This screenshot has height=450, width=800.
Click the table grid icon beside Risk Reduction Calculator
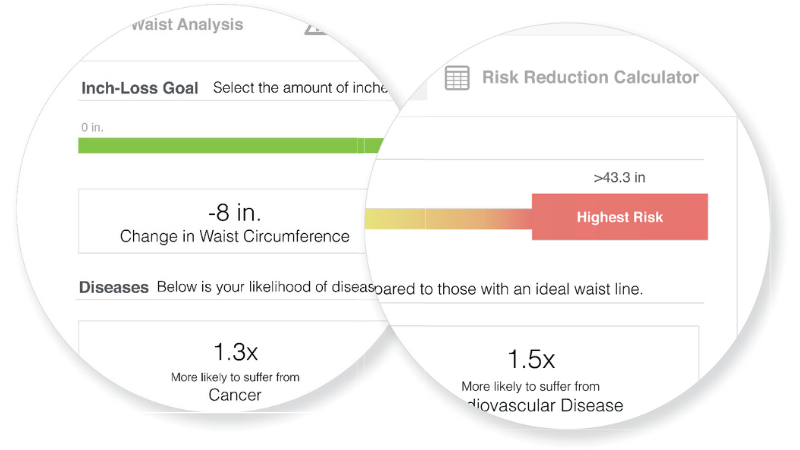point(457,78)
